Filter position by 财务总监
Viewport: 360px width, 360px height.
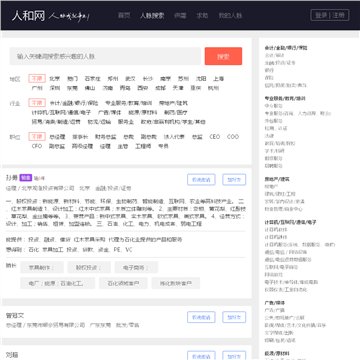tap(106, 137)
